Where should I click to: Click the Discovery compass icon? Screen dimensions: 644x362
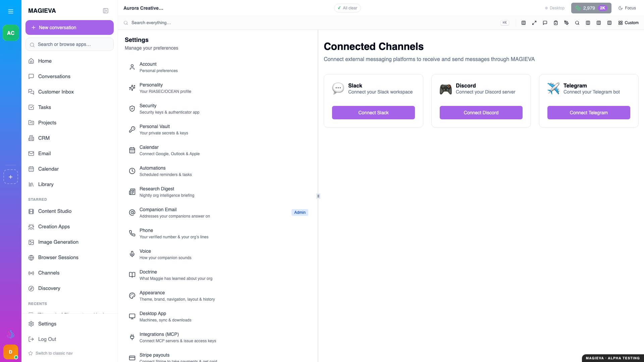(31, 288)
